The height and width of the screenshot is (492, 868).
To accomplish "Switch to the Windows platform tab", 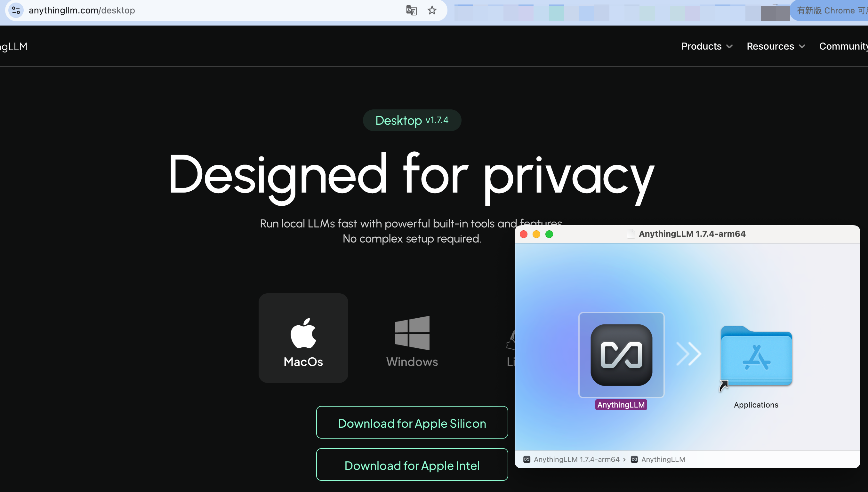I will [412, 361].
